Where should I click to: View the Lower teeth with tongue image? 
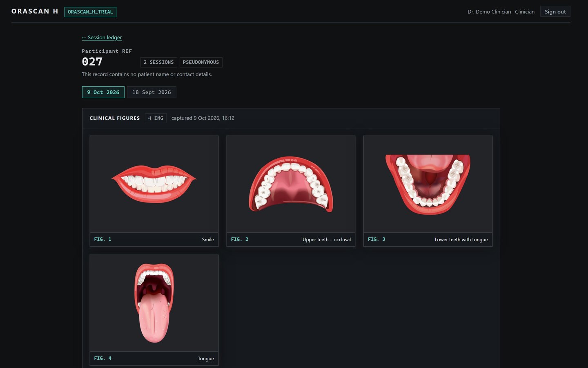coord(428,184)
